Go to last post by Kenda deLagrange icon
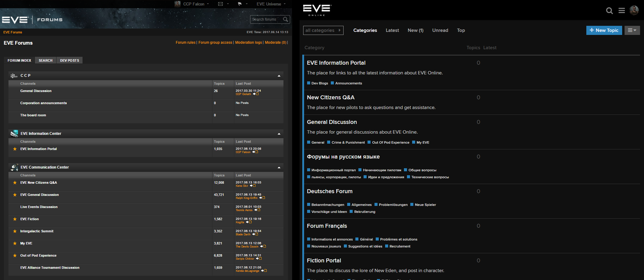The height and width of the screenshot is (280, 644). 264,271
